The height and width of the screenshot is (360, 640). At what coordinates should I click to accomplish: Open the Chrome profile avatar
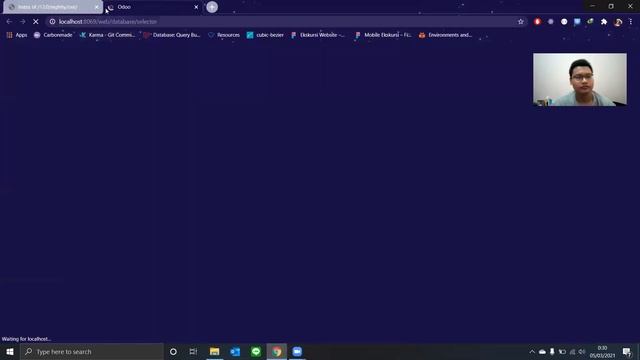618,22
